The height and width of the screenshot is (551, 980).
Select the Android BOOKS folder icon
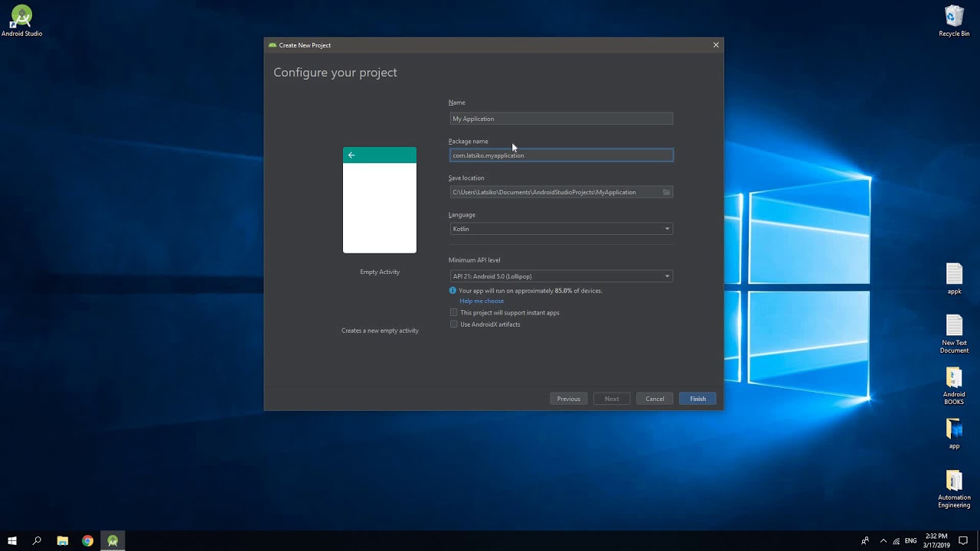pos(954,386)
